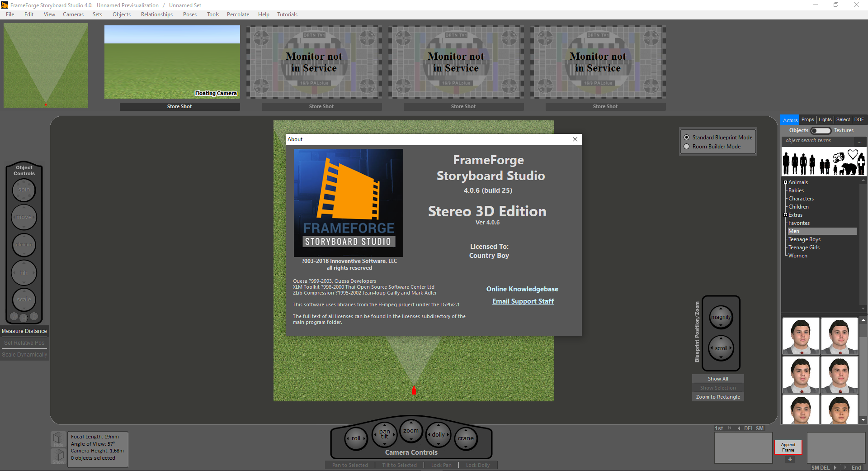The width and height of the screenshot is (868, 471).
Task: Toggle Lock Pan option
Action: coord(441,465)
